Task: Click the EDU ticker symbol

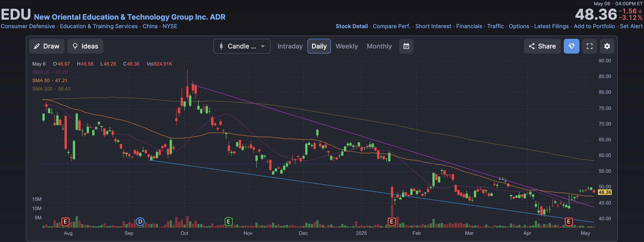Action: [x=16, y=14]
